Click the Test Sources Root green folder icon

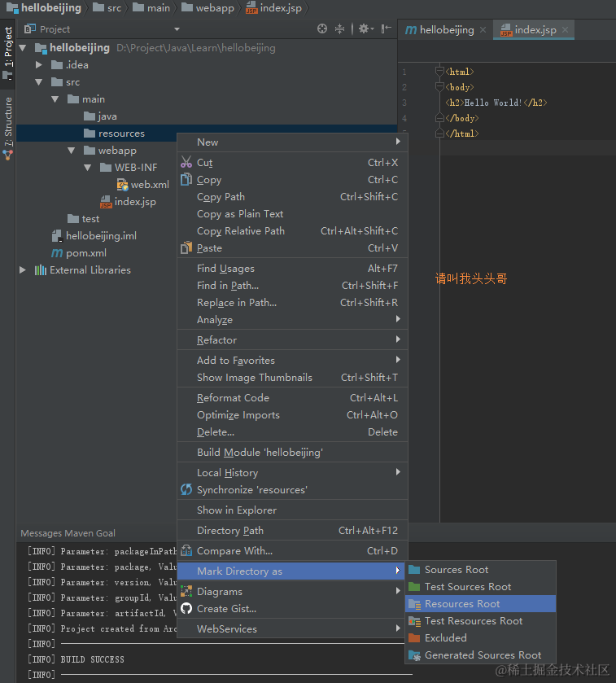(414, 587)
